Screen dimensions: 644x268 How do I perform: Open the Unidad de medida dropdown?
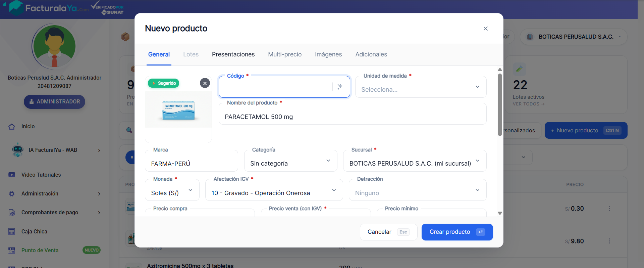pyautogui.click(x=421, y=87)
